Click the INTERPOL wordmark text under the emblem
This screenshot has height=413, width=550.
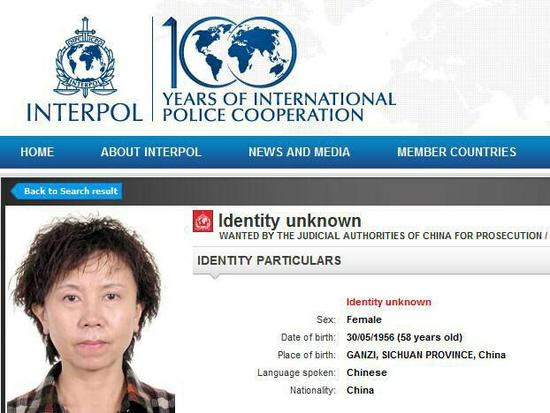click(84, 112)
